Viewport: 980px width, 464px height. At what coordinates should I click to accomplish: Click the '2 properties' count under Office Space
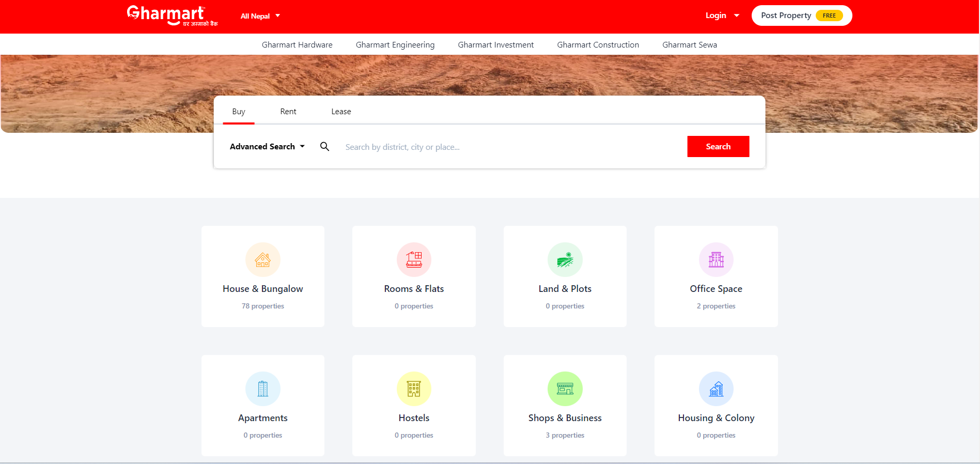click(716, 306)
